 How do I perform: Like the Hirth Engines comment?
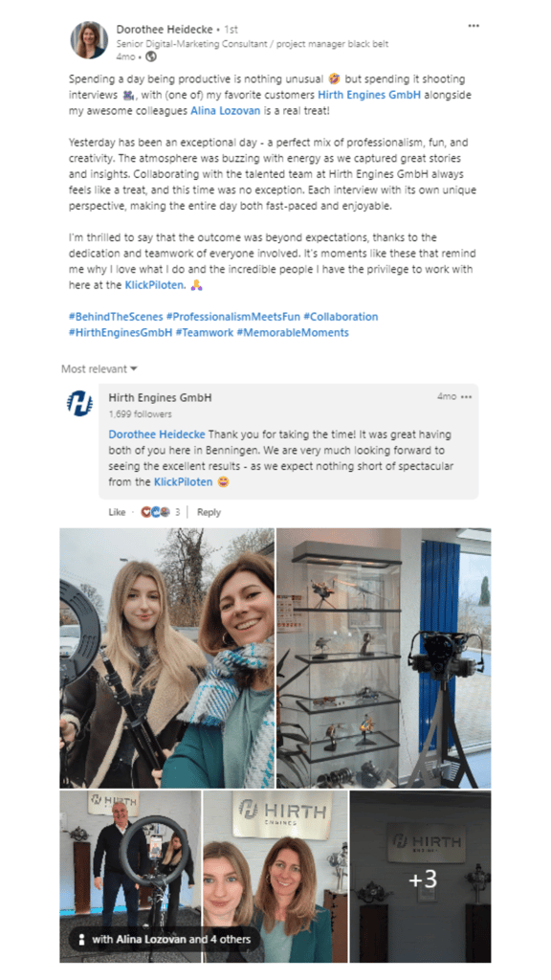tap(117, 512)
